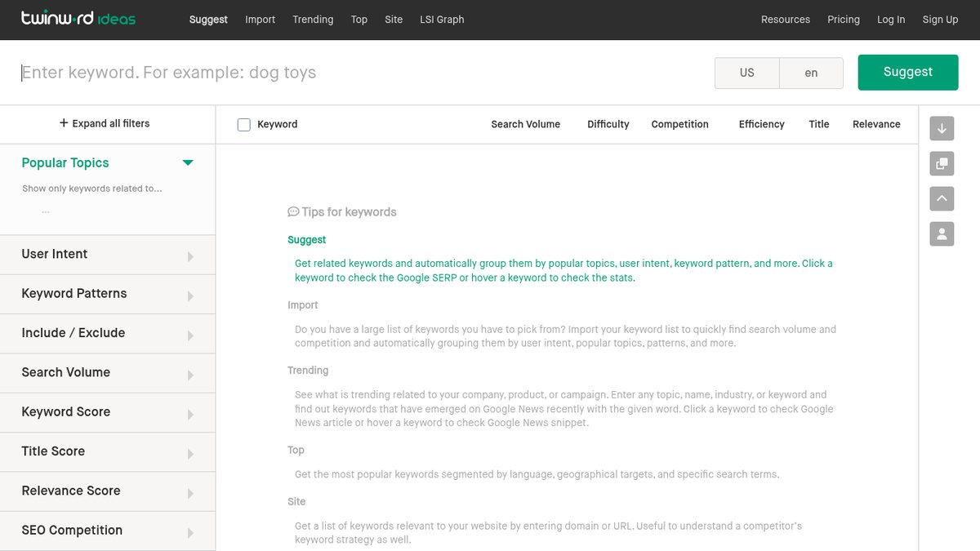Switch to the Import tab
980x551 pixels.
[x=260, y=20]
